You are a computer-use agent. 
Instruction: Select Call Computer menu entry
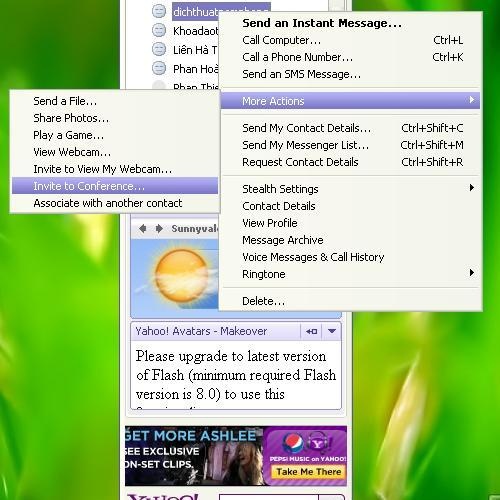[x=350, y=40]
